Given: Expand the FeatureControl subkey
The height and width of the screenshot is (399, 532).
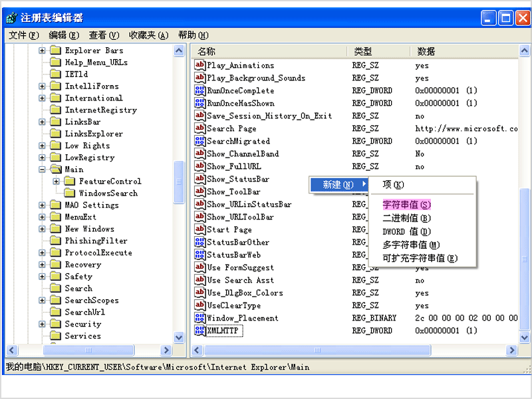Looking at the screenshot, I should pos(56,181).
